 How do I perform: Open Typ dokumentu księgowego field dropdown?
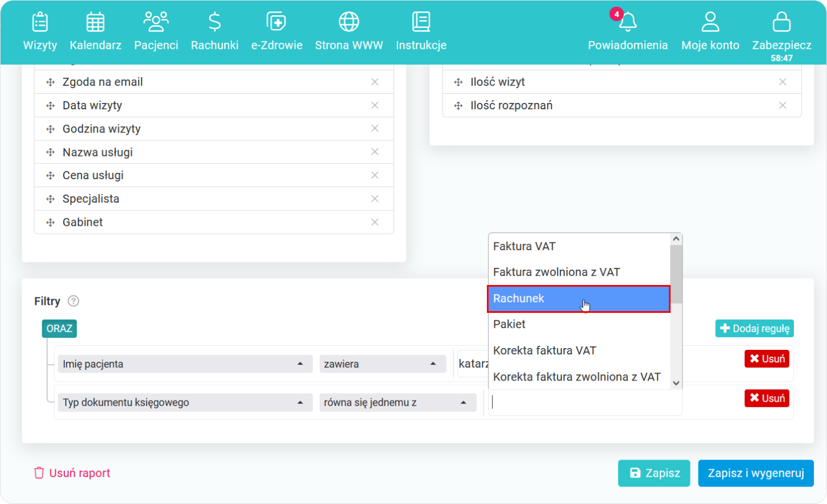coord(185,402)
